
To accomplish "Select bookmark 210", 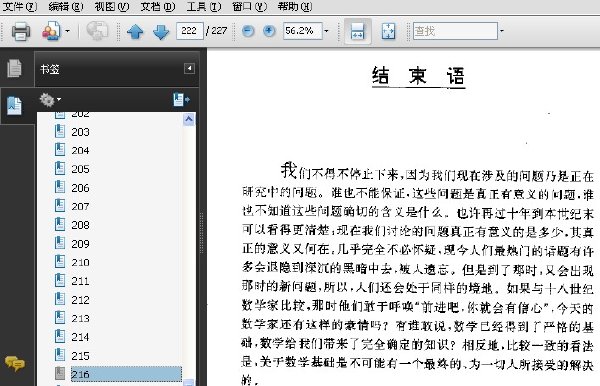I will [x=80, y=262].
